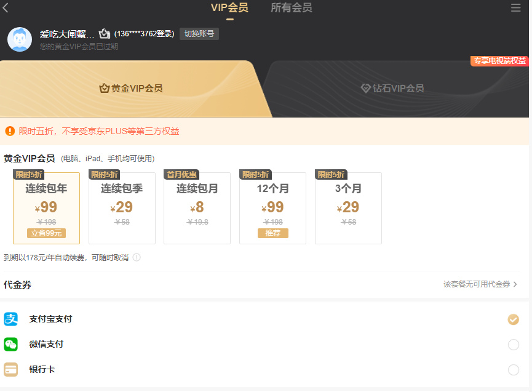
Task: Click the 到期以178元/年自动续费 note
Action: pos(66,258)
